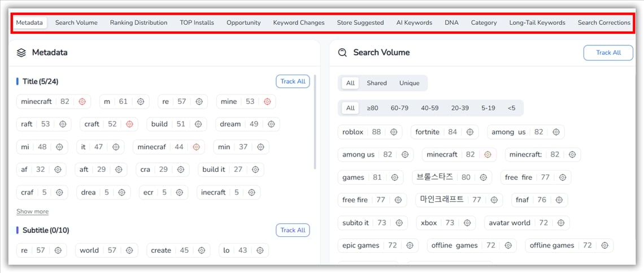The height and width of the screenshot is (273, 644).
Task: Track the 'roblox 88' keyword target icon
Action: [x=394, y=132]
